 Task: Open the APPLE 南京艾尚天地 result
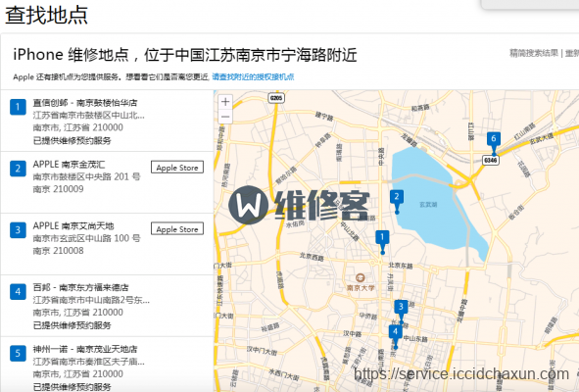click(x=73, y=225)
